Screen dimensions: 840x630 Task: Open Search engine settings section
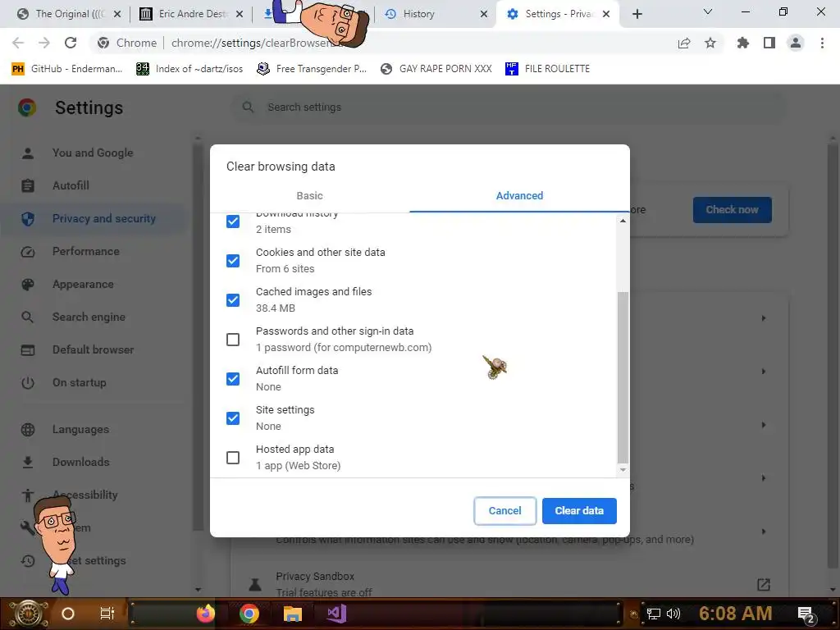[89, 317]
